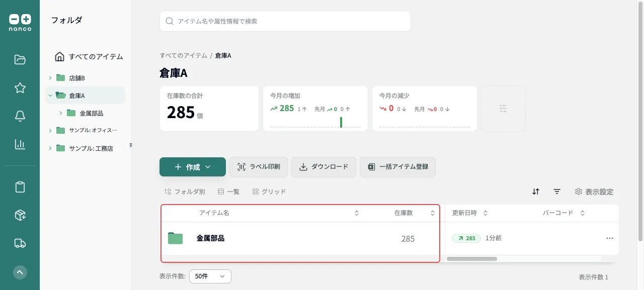Sort by 更新日時 column arrows
Viewport: 644px width, 290px height.
(x=486, y=213)
